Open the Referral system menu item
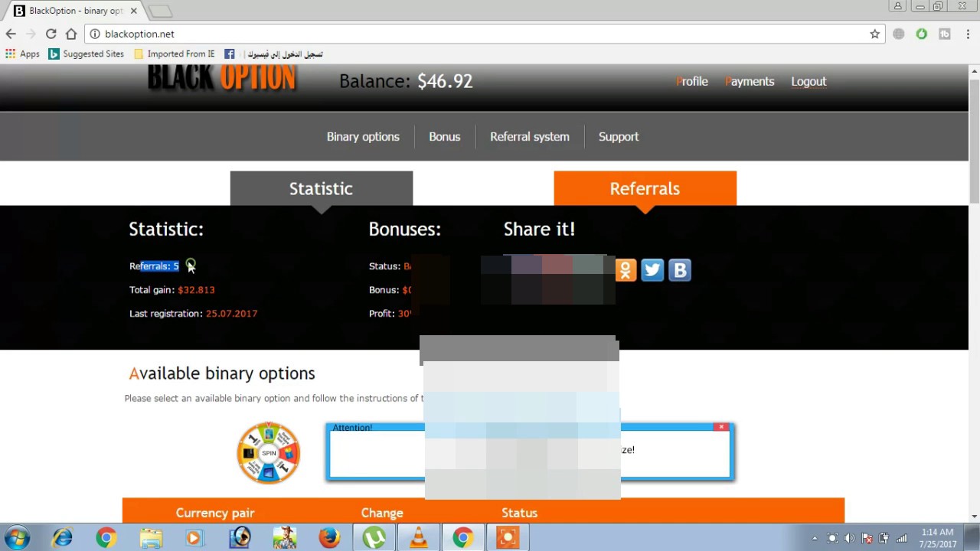 pos(530,136)
